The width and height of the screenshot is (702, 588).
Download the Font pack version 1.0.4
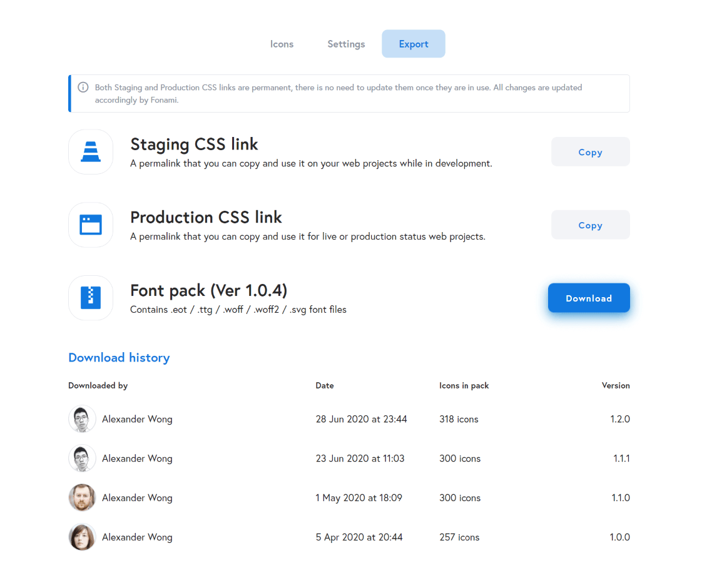[589, 298]
